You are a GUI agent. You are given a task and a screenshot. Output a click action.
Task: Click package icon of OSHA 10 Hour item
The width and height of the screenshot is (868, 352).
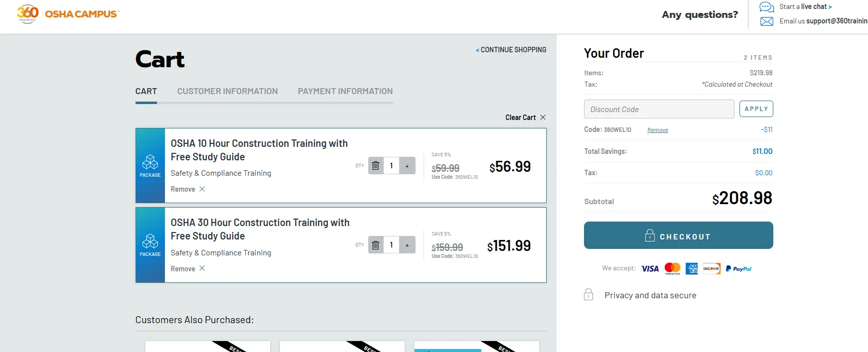pyautogui.click(x=150, y=162)
